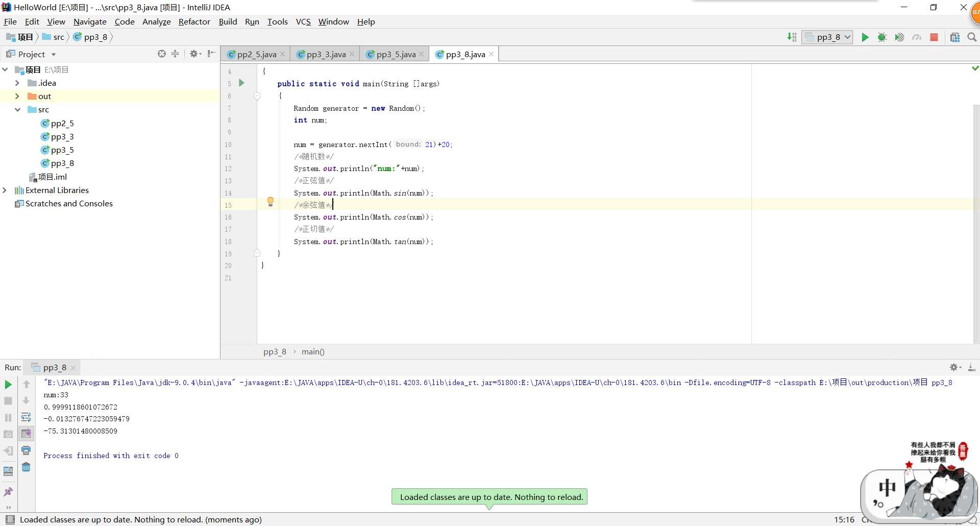Run pp3_8 from main toolbar
The width and height of the screenshot is (980, 526).
click(x=865, y=37)
